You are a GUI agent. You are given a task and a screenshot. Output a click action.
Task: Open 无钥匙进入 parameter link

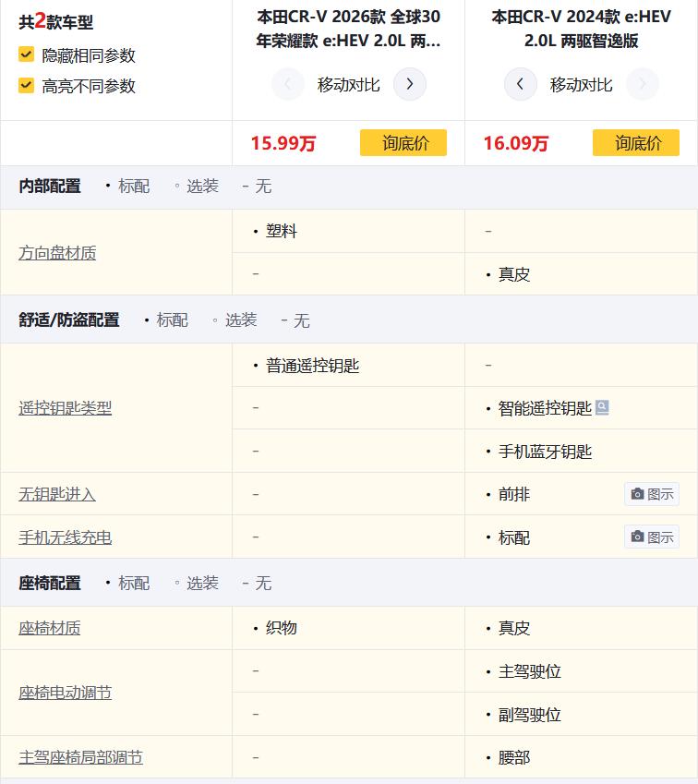coord(57,494)
